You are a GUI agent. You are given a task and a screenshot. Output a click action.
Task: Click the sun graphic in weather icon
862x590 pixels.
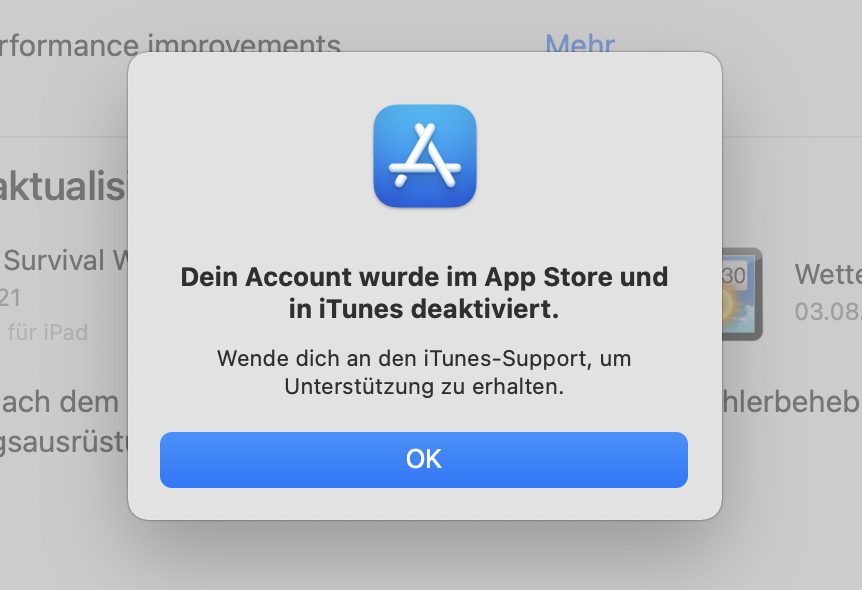pyautogui.click(x=729, y=306)
